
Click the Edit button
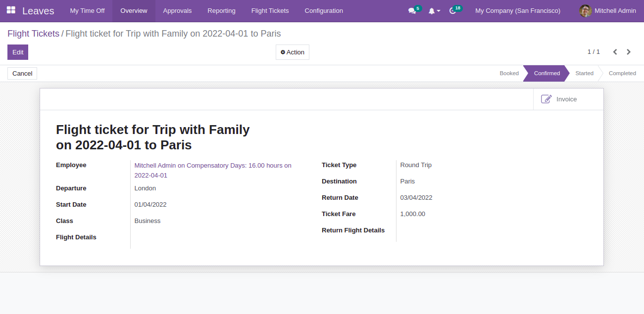click(17, 52)
